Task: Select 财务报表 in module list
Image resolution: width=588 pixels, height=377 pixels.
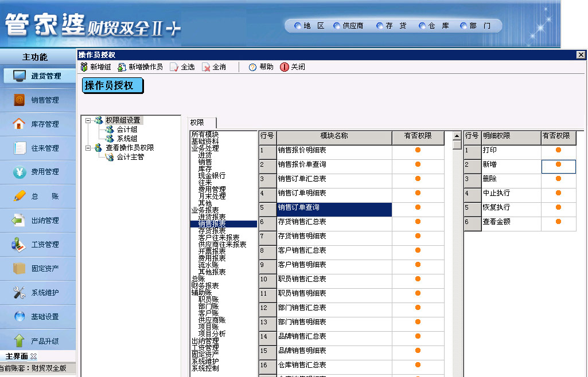Action: (205, 286)
